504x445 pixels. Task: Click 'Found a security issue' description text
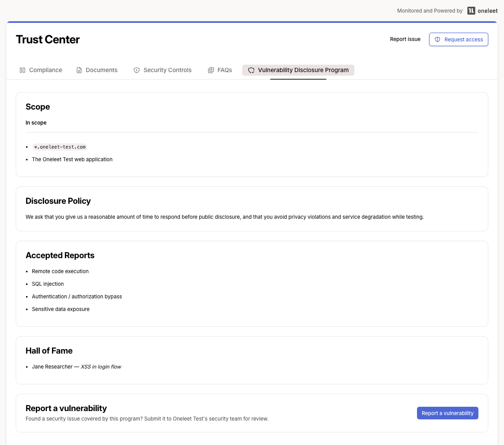147,419
